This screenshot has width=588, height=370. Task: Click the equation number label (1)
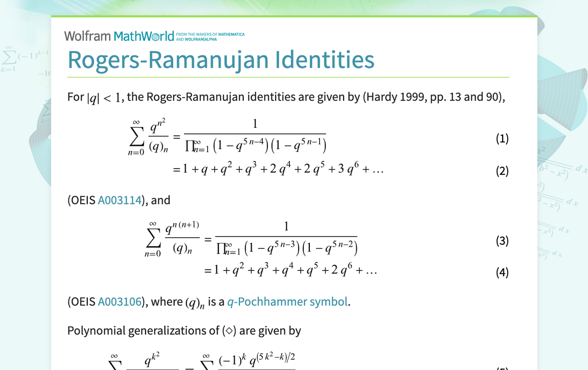(502, 137)
